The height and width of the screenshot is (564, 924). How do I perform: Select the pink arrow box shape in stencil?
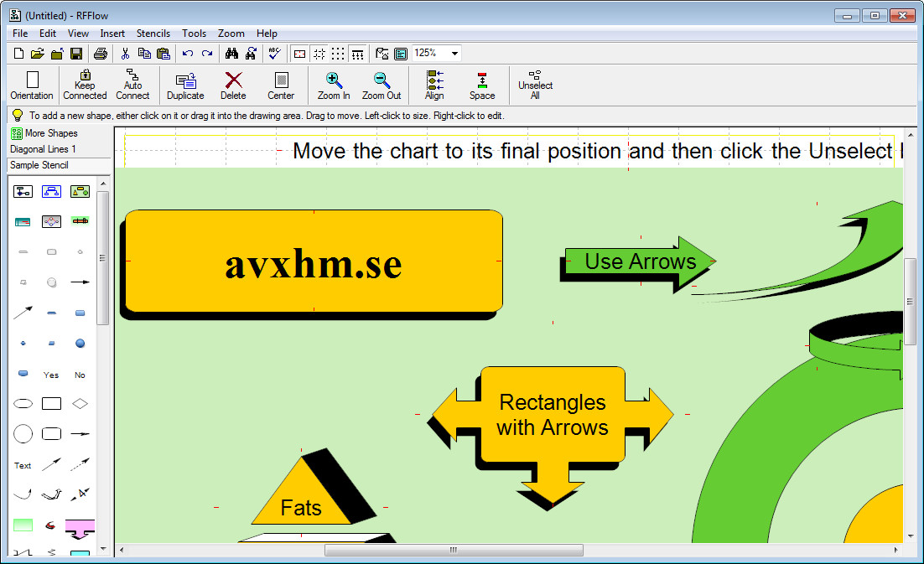80,529
